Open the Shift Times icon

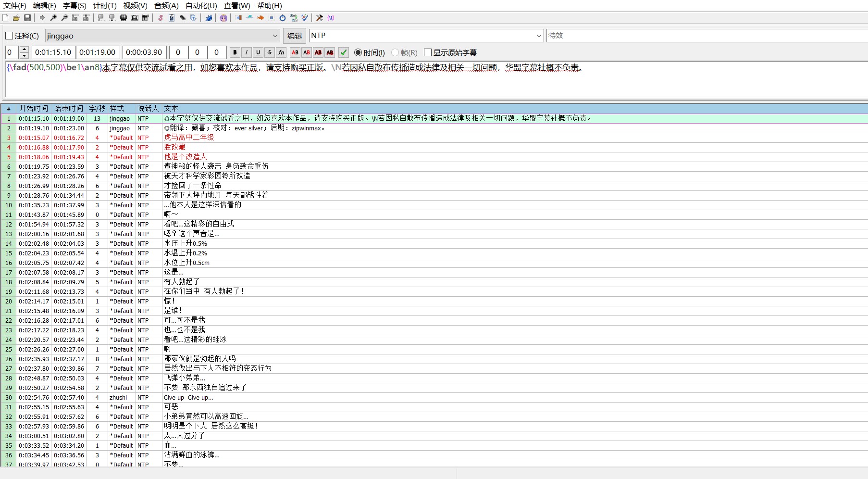238,18
